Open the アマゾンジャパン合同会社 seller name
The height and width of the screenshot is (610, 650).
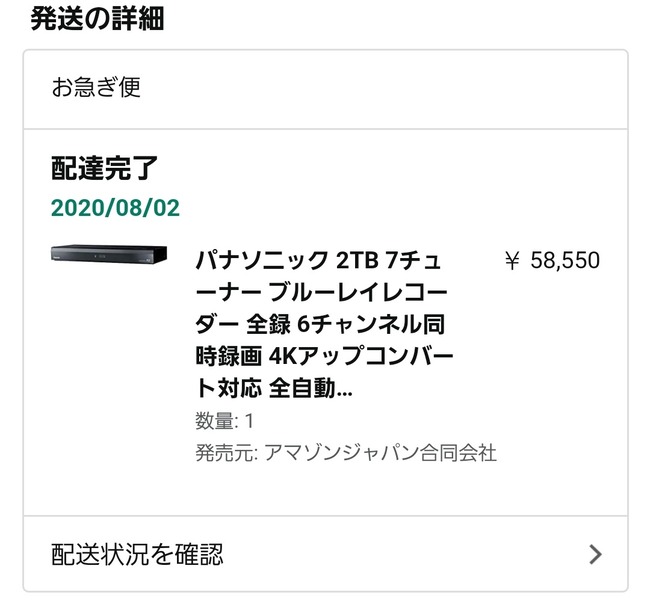point(380,453)
